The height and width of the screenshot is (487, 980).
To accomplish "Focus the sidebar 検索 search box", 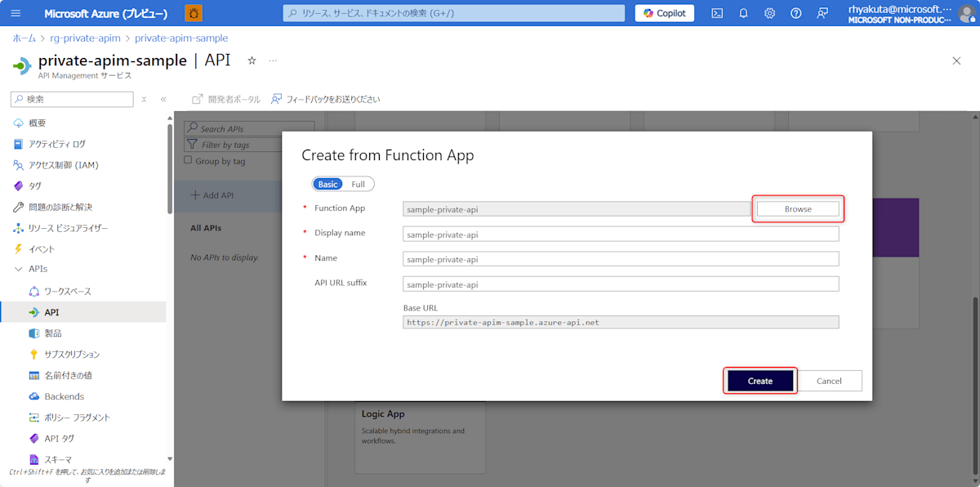I will pyautogui.click(x=72, y=99).
